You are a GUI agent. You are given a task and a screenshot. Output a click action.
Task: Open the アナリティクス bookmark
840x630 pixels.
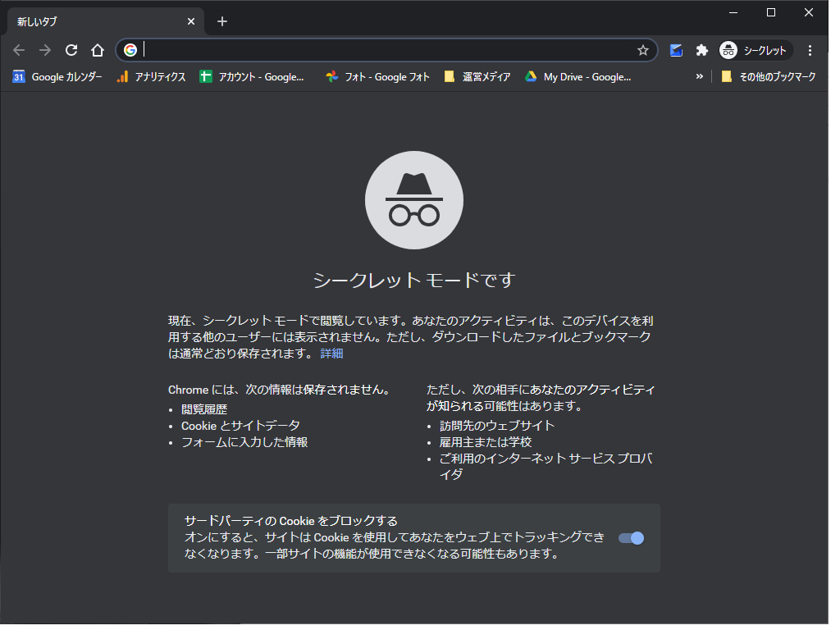coord(151,76)
